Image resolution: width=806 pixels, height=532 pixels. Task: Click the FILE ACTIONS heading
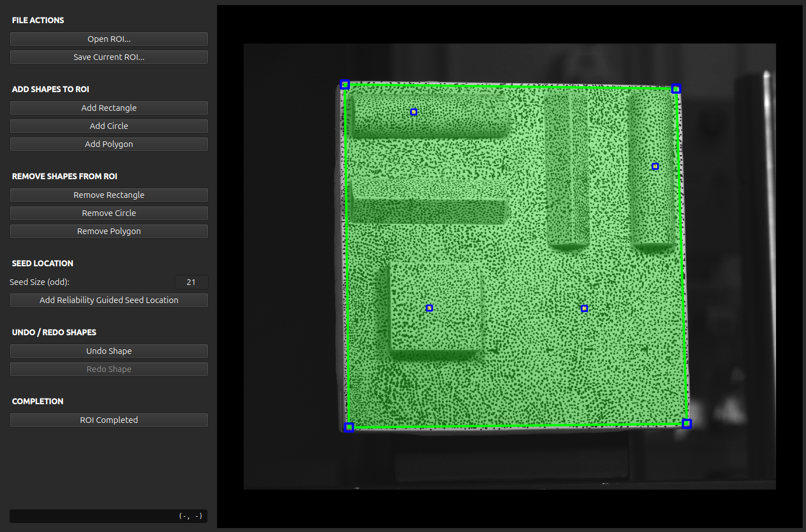tap(38, 20)
